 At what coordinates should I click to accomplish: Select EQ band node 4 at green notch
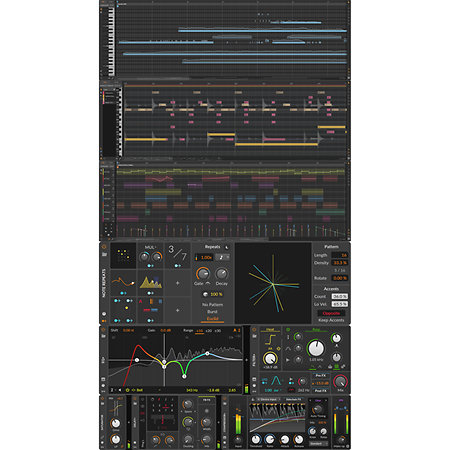pos(184,376)
